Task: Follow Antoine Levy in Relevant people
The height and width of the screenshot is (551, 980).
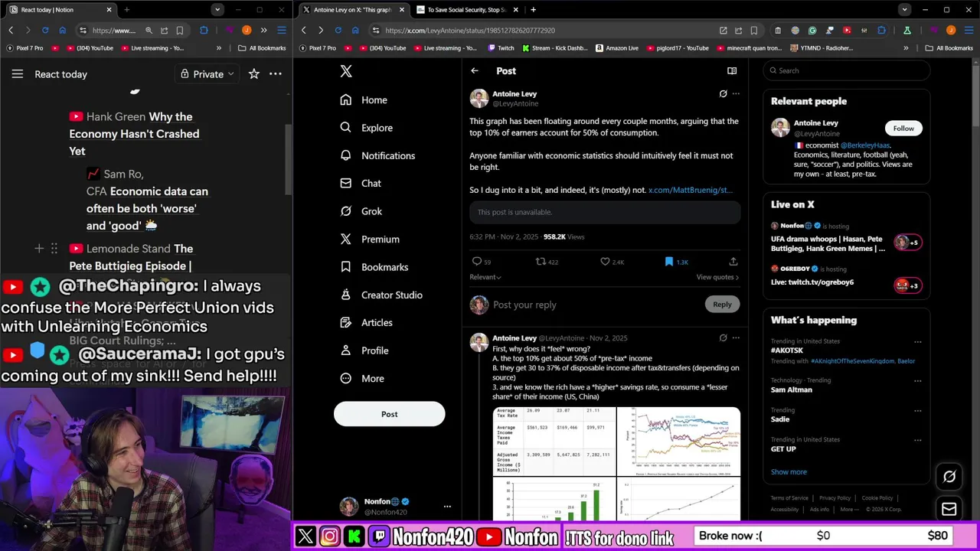Action: [903, 128]
